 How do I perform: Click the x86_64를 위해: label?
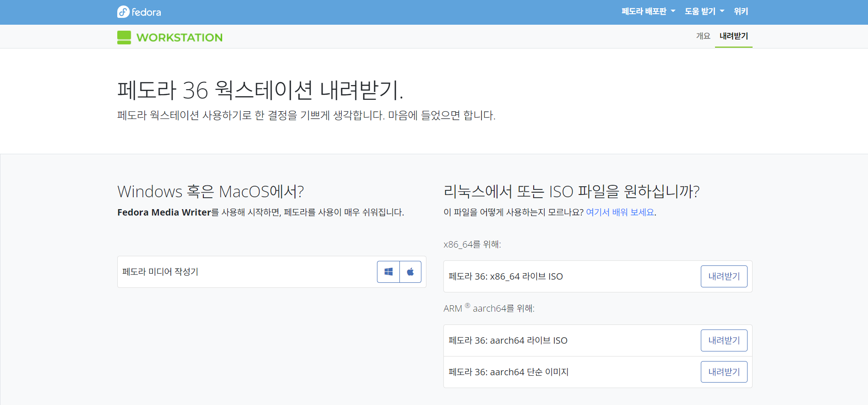coord(472,244)
